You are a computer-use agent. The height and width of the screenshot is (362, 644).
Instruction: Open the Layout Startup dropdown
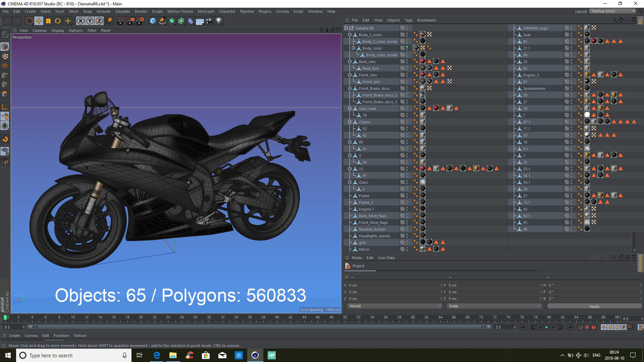pyautogui.click(x=613, y=11)
